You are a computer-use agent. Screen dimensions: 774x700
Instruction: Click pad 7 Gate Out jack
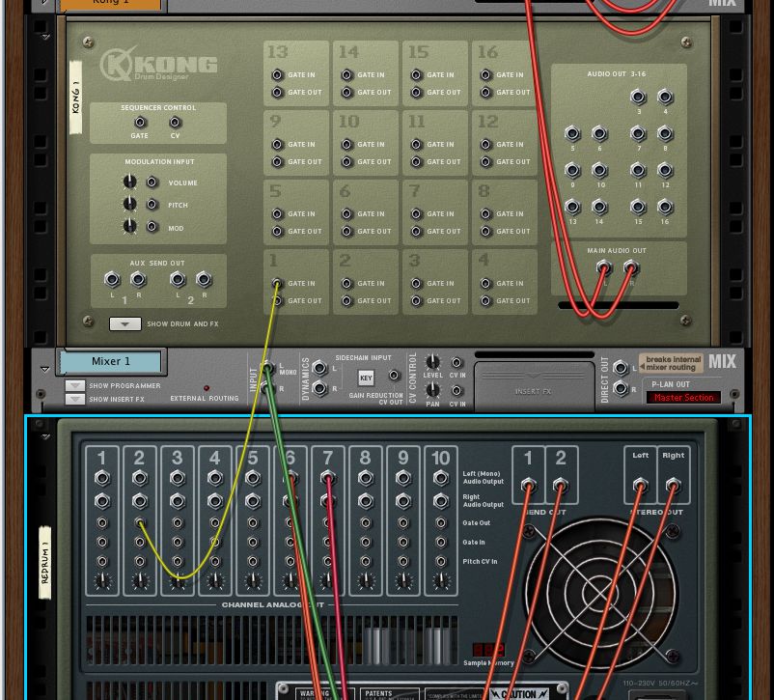[x=416, y=231]
